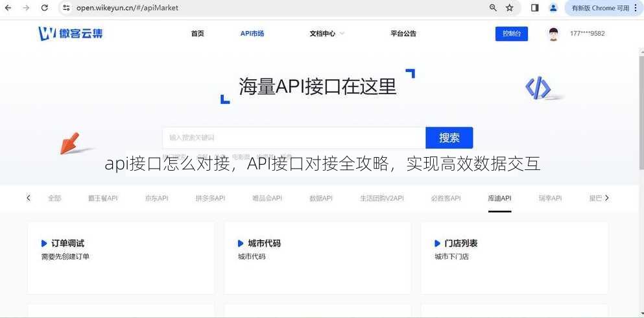Open site info icon in address bar
The image size is (644, 318).
pyautogui.click(x=66, y=8)
